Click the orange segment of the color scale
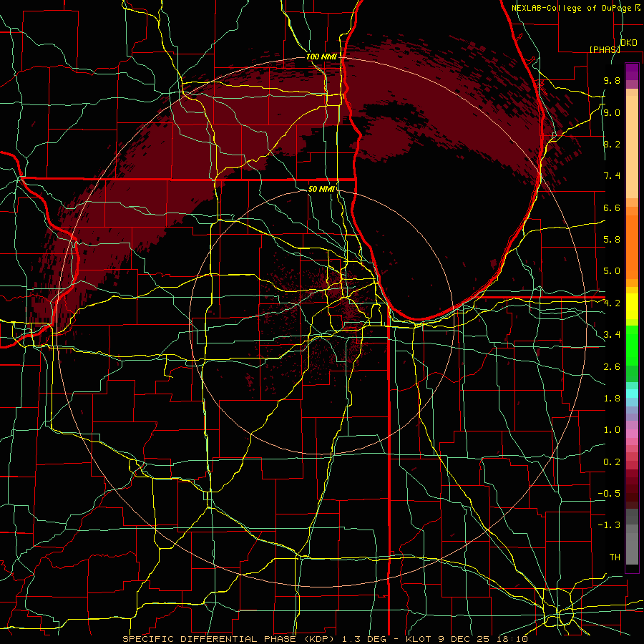 point(632,246)
